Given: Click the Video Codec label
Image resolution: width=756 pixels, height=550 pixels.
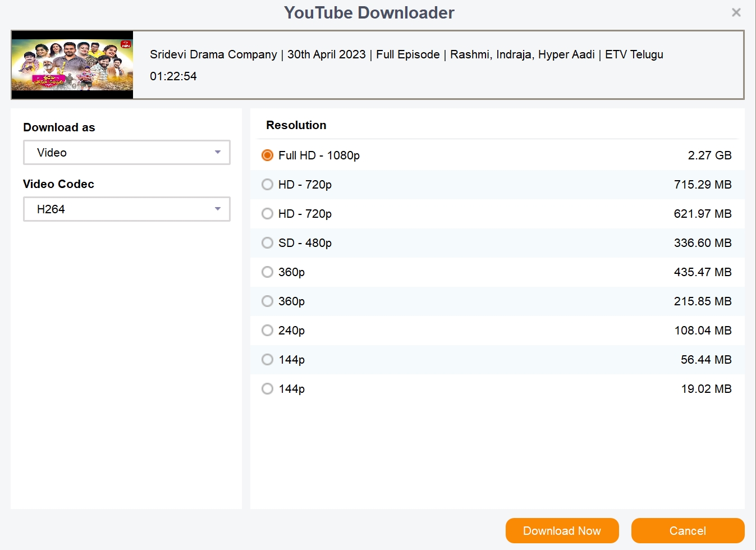Looking at the screenshot, I should coord(58,184).
